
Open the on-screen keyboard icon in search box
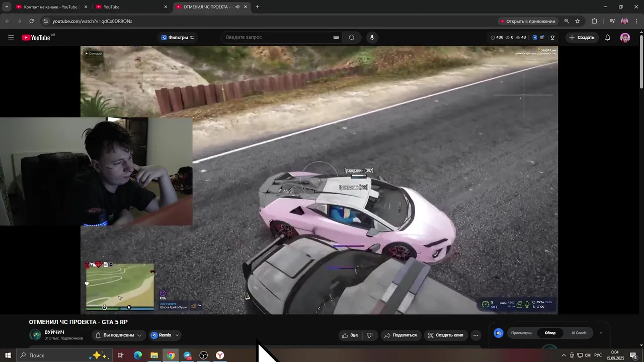pyautogui.click(x=336, y=37)
